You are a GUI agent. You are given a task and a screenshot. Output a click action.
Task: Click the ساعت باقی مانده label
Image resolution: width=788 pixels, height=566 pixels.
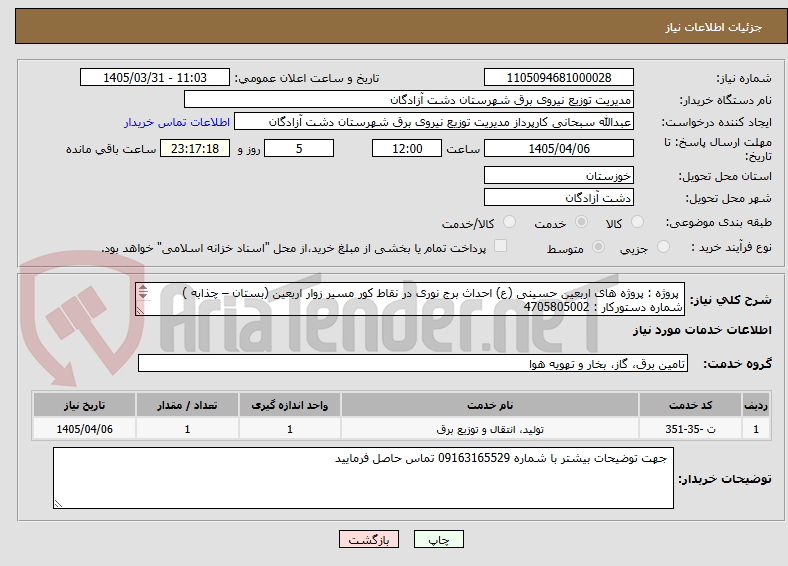coord(111,149)
